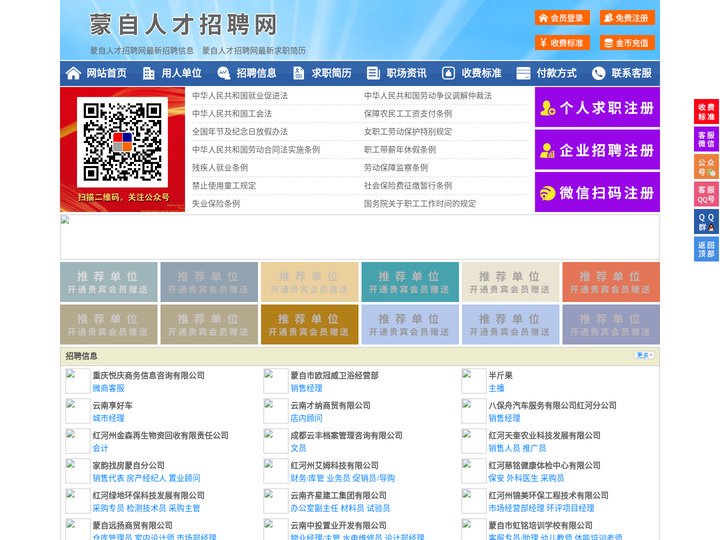Click the QR code image
The height and width of the screenshot is (540, 720).
(x=122, y=142)
